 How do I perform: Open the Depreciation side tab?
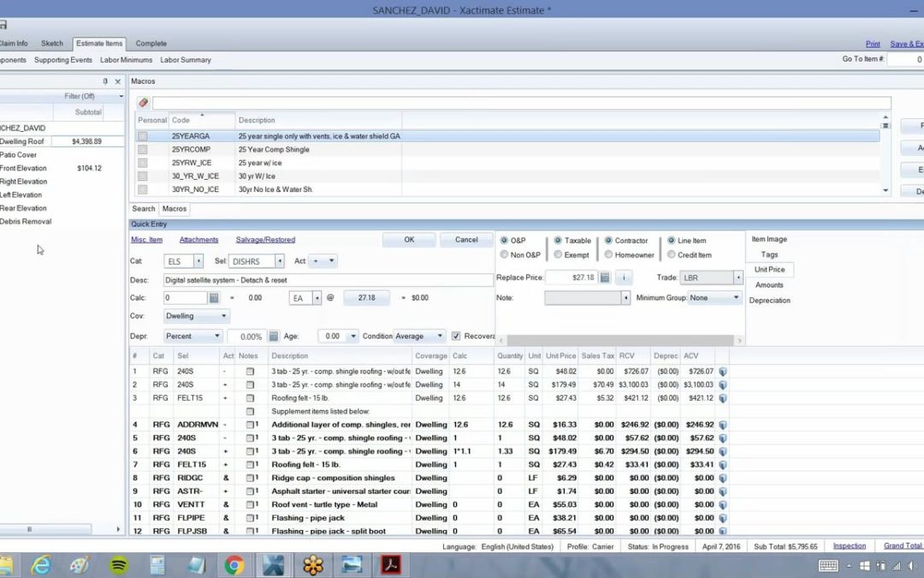pos(770,301)
